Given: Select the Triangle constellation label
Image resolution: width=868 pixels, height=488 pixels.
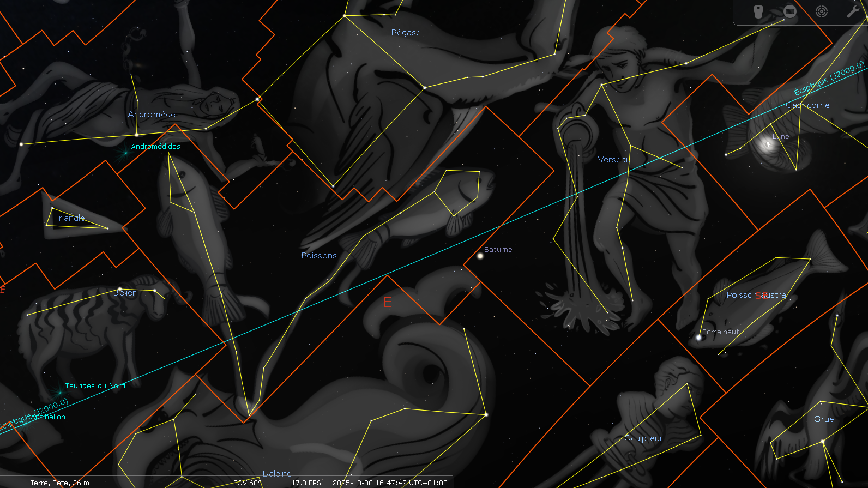Looking at the screenshot, I should [x=69, y=218].
